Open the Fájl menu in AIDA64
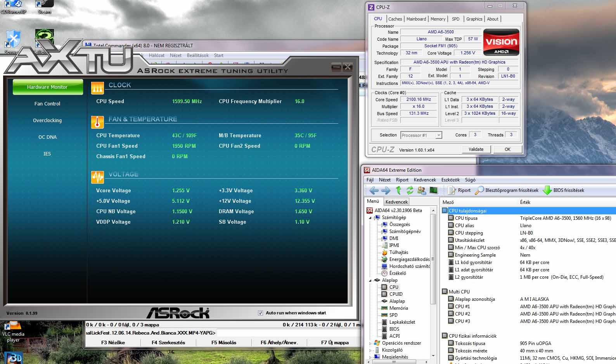 [370, 180]
